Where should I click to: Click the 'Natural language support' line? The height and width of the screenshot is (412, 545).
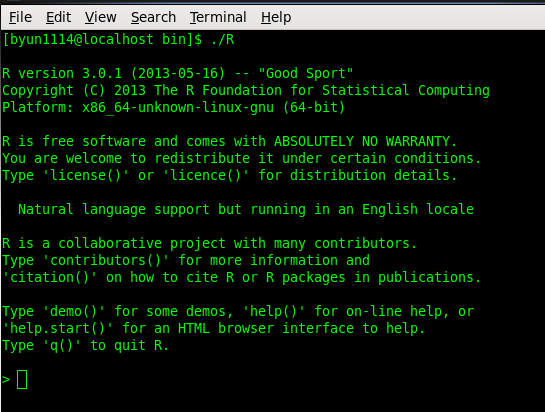(246, 210)
